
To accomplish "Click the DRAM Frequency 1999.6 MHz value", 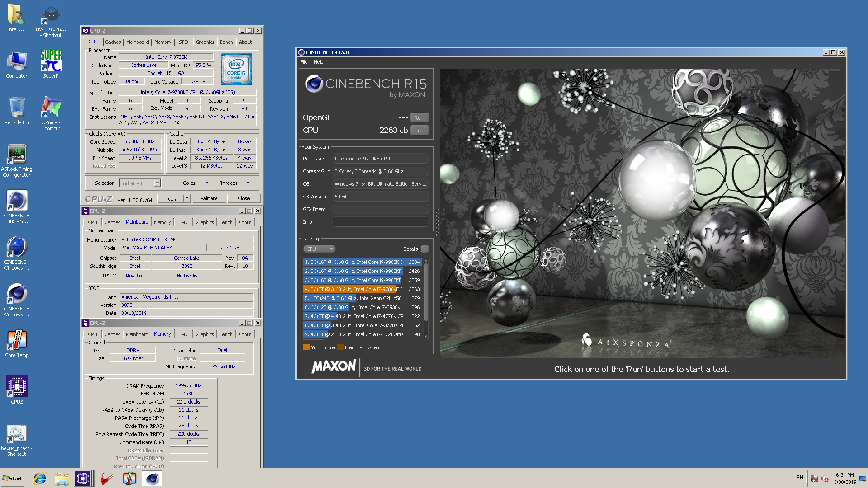I will coord(189,385).
